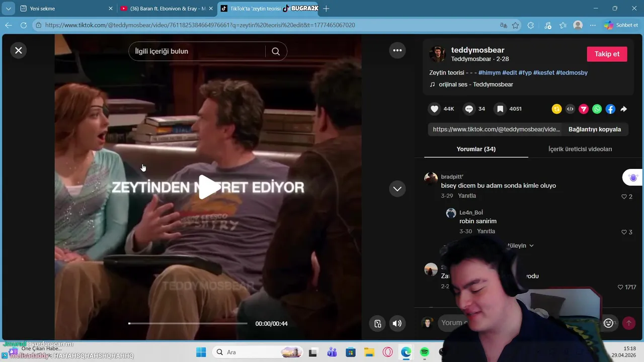Reply to bradpitt' comment with Yanıtla
644x362 pixels.
pos(467,196)
